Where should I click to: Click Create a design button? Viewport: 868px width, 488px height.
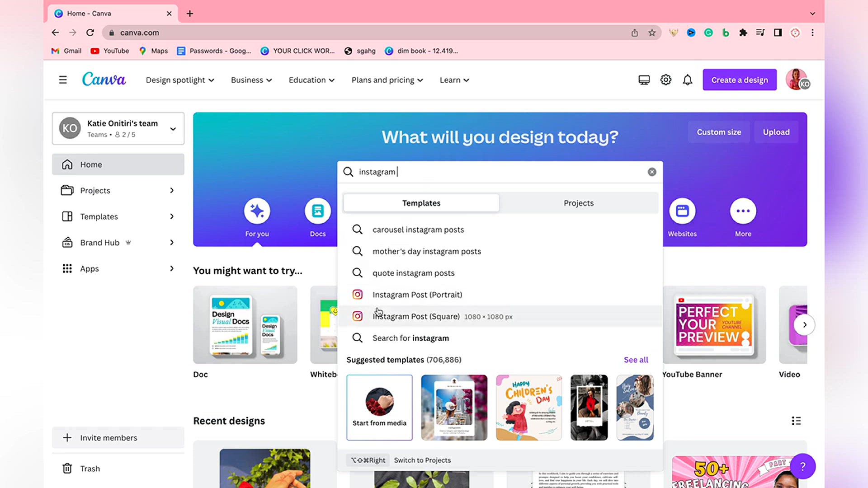[740, 80]
